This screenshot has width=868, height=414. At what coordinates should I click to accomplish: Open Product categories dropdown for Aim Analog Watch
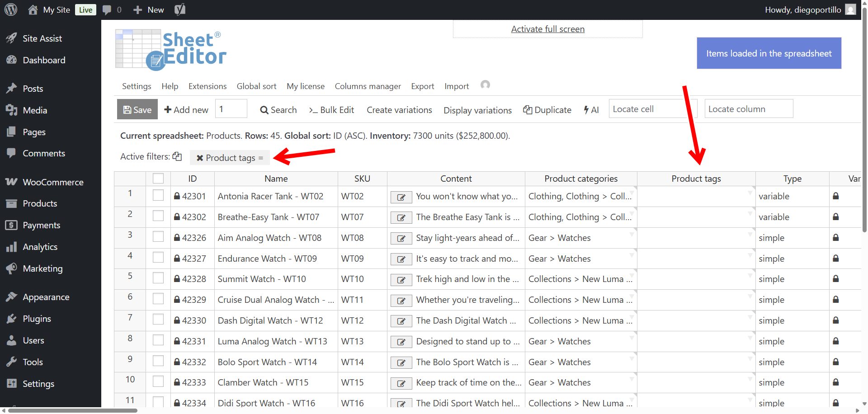click(x=632, y=234)
